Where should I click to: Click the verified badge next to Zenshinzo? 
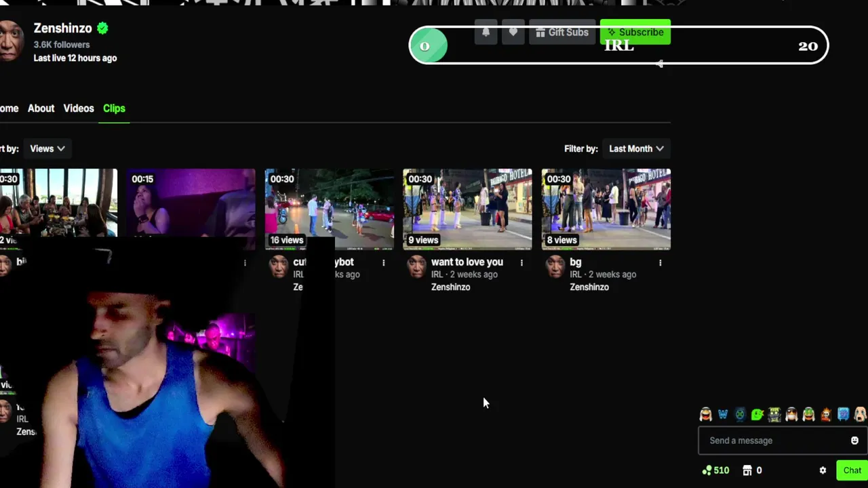coord(102,28)
